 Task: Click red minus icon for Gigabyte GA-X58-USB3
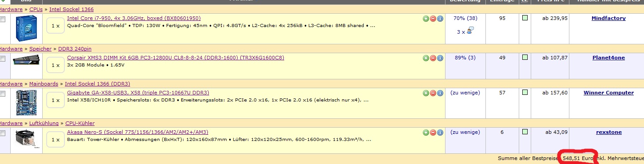(x=433, y=93)
